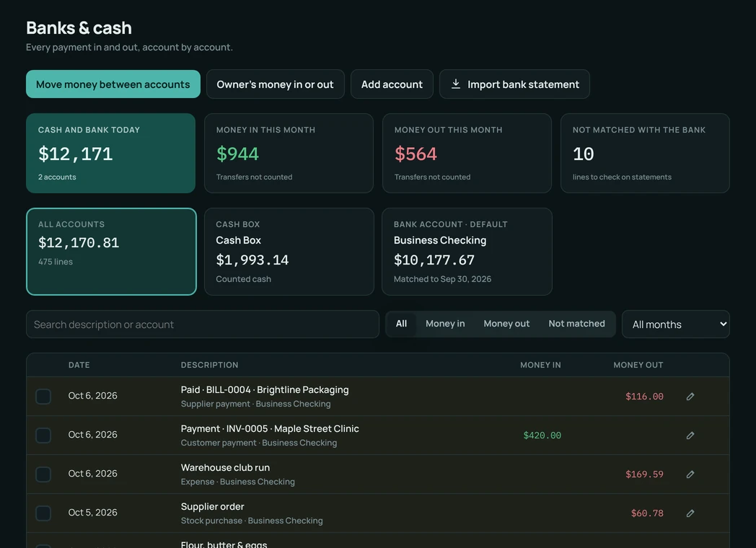
Task: Edit the Supplier order pencil icon
Action: pos(690,513)
